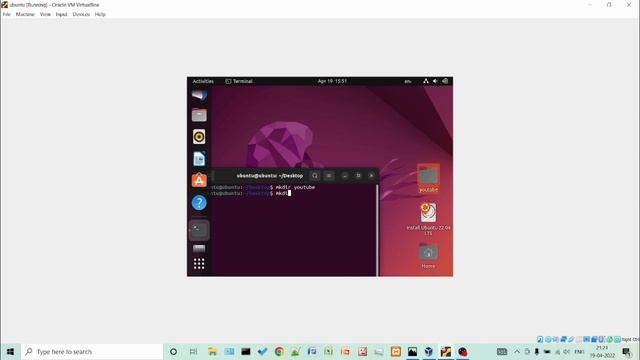Open the Files app in the Ubuntu dock
This screenshot has height=360, width=640.
199,115
